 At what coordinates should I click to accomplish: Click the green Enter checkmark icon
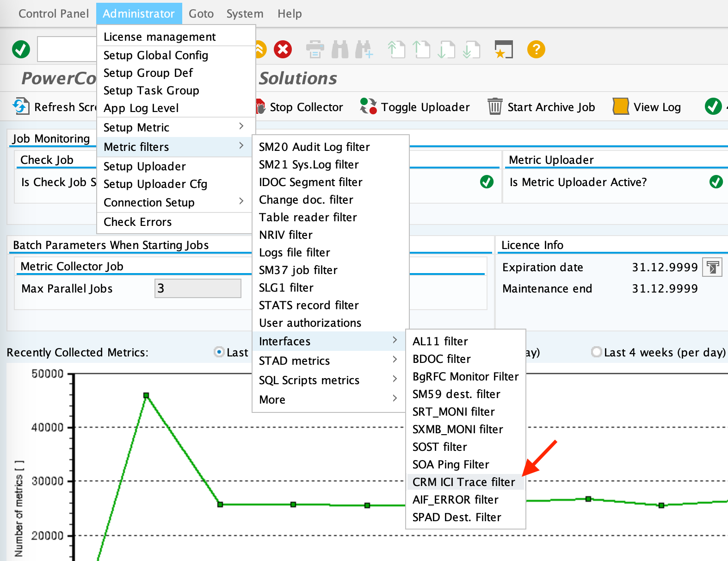tap(21, 49)
